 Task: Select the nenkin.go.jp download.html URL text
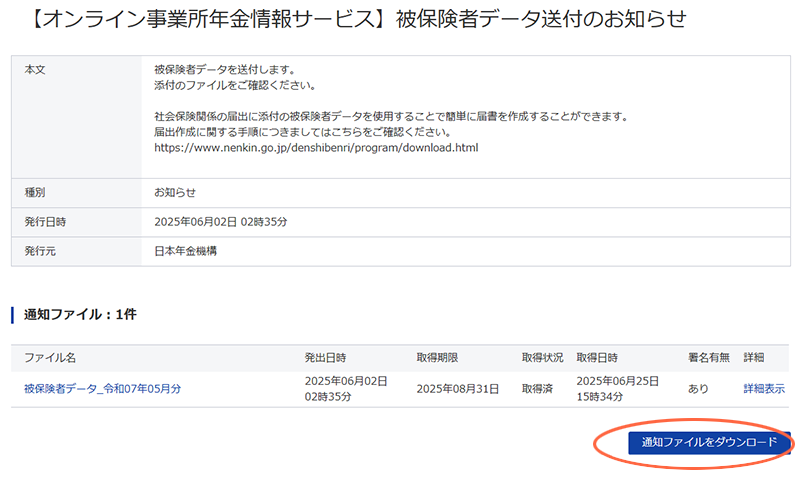(x=316, y=148)
